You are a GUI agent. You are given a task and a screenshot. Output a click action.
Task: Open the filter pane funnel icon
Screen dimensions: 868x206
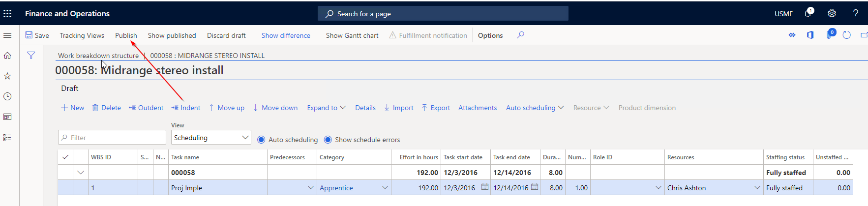[x=31, y=55]
